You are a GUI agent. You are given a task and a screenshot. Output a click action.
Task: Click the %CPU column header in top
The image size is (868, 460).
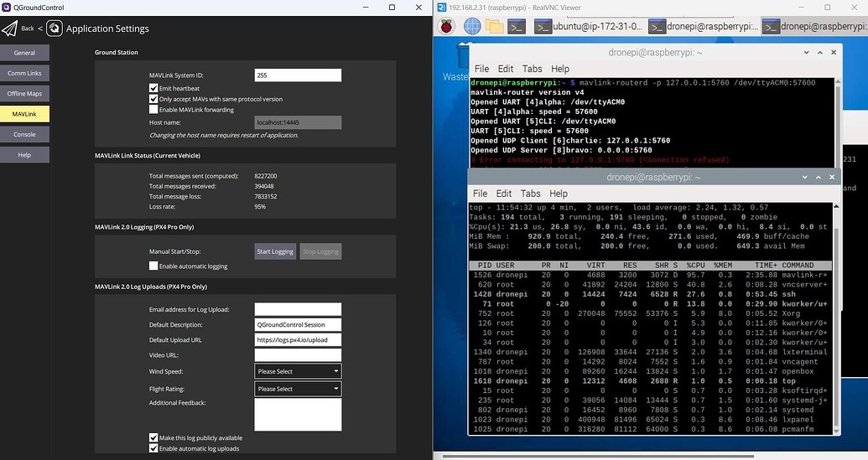[695, 266]
